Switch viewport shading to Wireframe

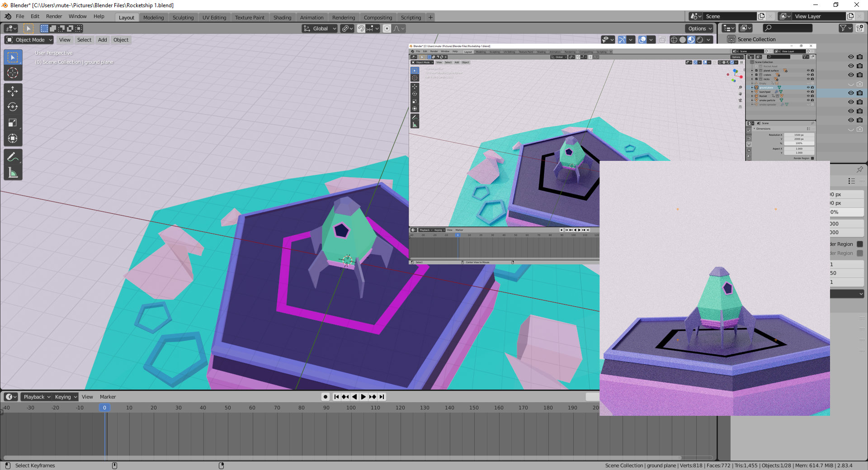click(x=674, y=40)
